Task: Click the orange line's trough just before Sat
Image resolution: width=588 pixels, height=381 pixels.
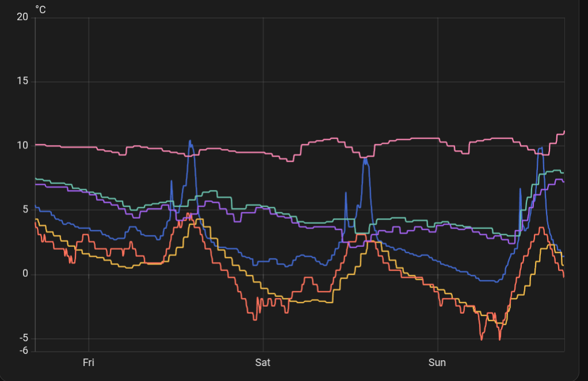Action: pyautogui.click(x=255, y=319)
